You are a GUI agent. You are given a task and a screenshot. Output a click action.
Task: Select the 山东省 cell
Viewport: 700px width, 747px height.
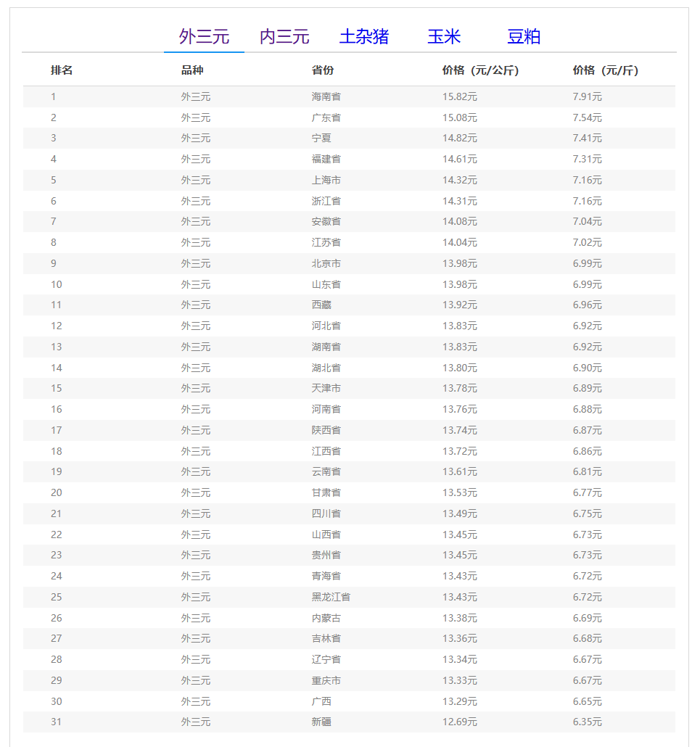[x=326, y=284]
